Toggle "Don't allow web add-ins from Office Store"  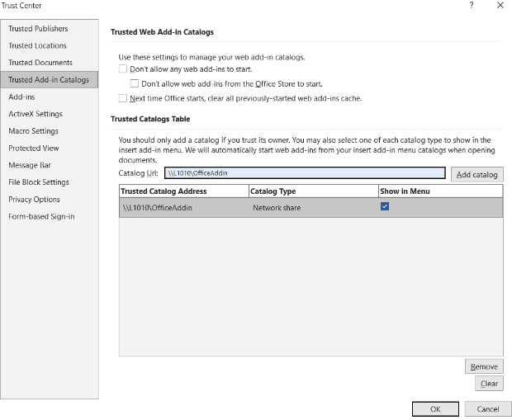[135, 83]
